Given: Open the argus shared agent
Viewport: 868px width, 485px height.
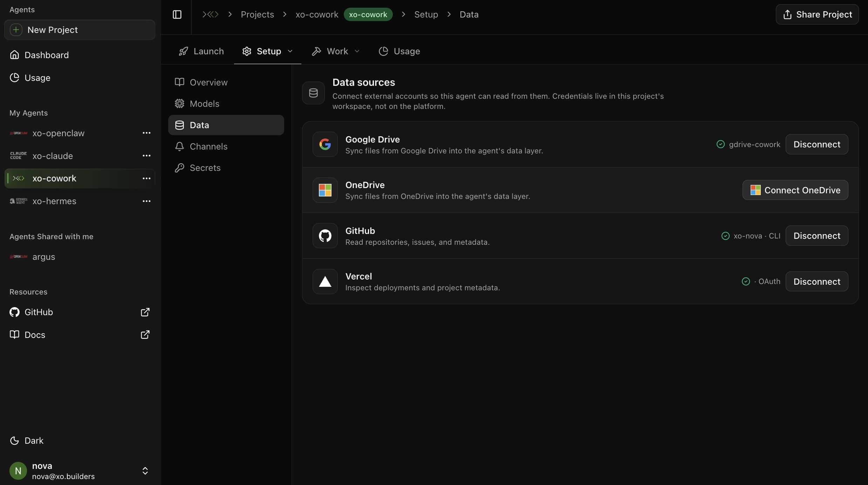Looking at the screenshot, I should pos(80,257).
